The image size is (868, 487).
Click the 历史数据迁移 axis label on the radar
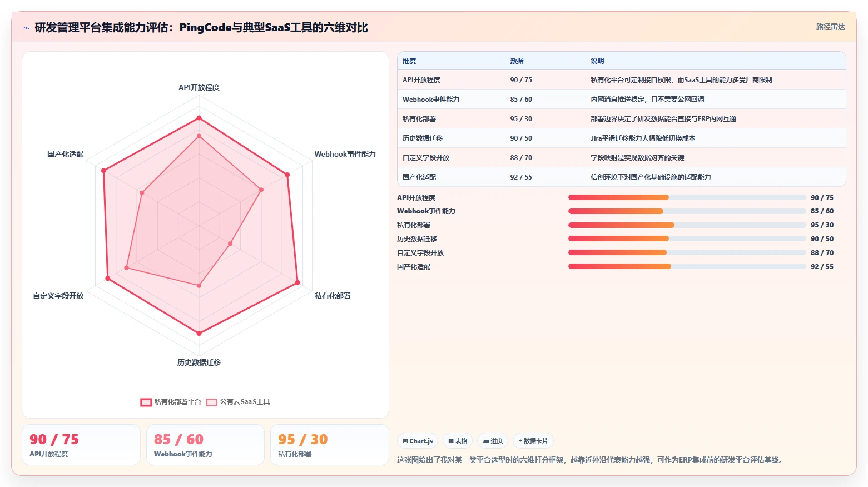(x=199, y=362)
